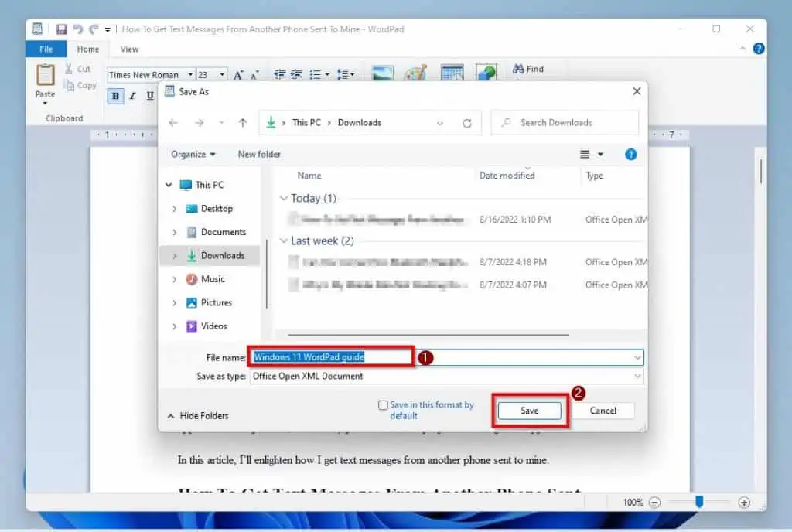The width and height of the screenshot is (792, 532).
Task: Click the Back arrow in Save As dialog
Action: [173, 123]
